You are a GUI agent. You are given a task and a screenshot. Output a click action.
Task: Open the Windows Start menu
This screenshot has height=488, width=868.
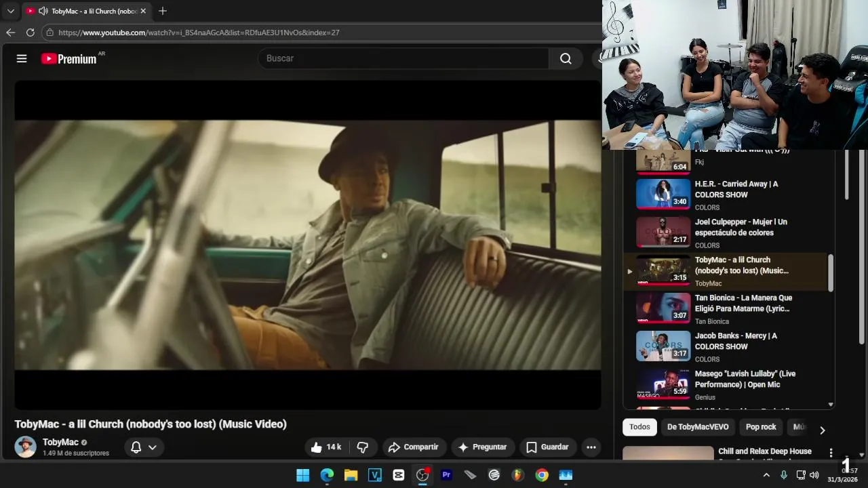click(x=302, y=475)
